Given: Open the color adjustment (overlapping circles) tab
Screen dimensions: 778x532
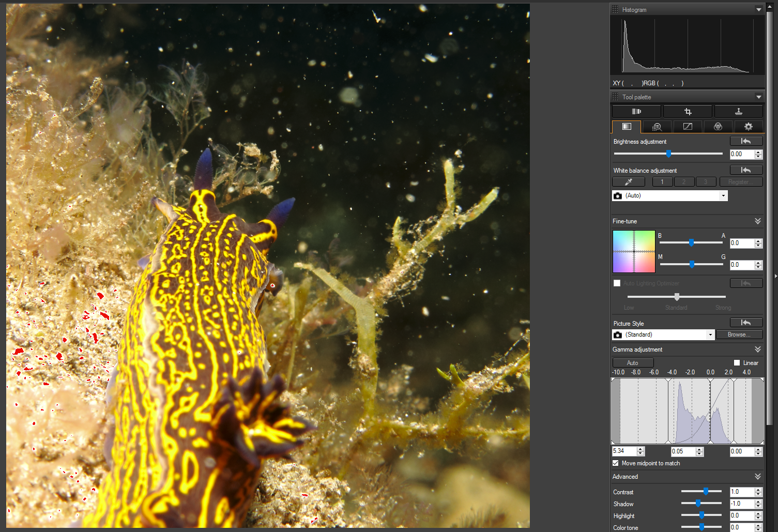Looking at the screenshot, I should [718, 127].
